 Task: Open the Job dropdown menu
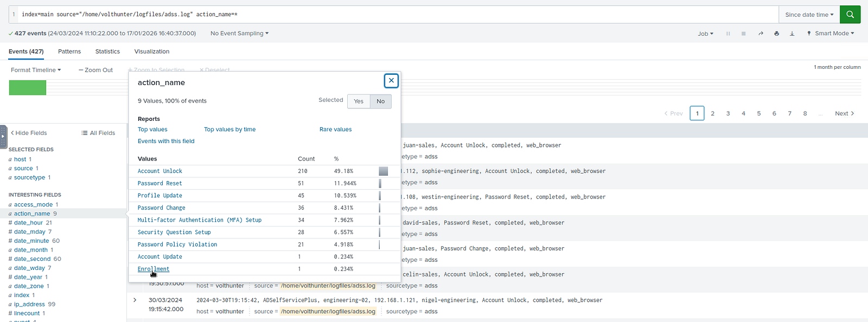click(x=705, y=34)
